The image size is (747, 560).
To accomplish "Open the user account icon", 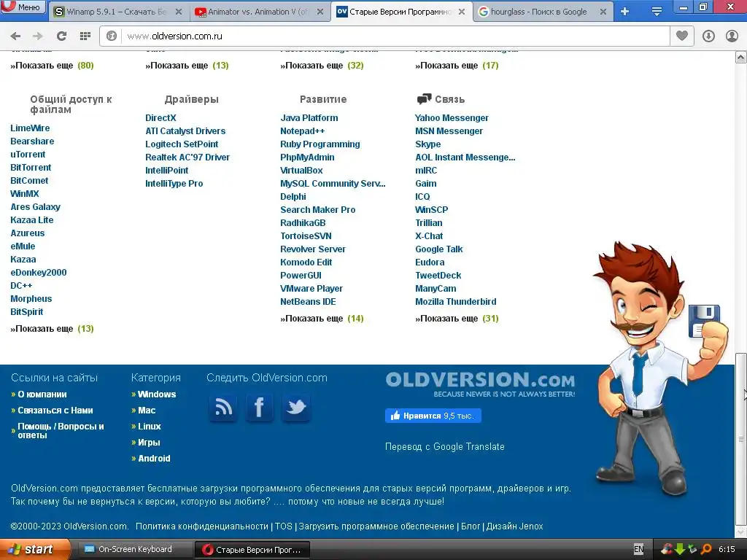I will [x=732, y=36].
